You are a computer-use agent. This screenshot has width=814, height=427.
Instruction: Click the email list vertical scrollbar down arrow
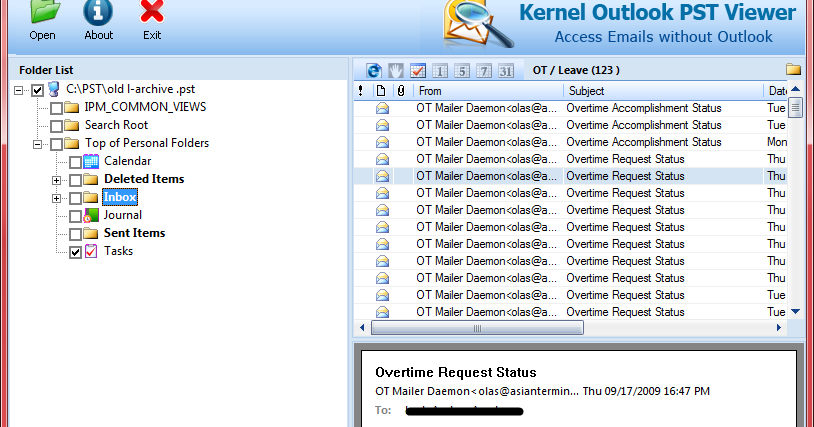click(x=795, y=312)
